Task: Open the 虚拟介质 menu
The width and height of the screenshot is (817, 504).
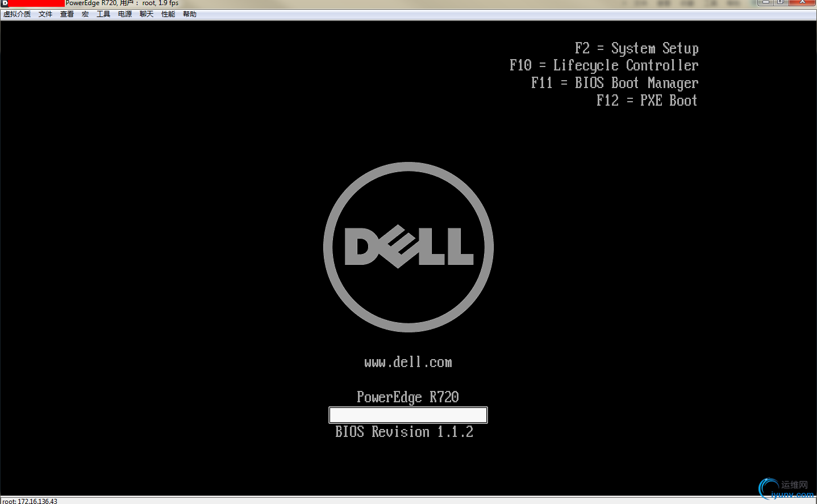Action: point(17,14)
